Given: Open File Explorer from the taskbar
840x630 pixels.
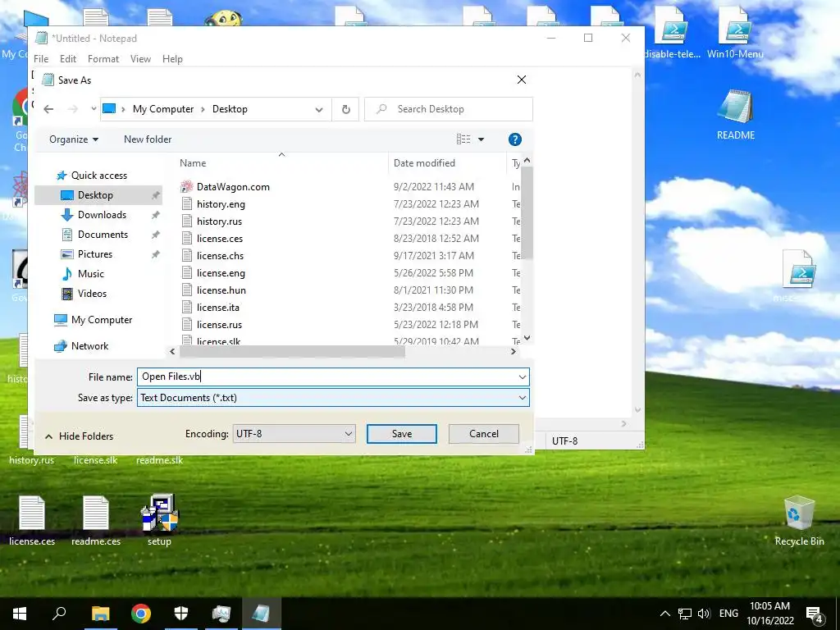Looking at the screenshot, I should (x=100, y=614).
